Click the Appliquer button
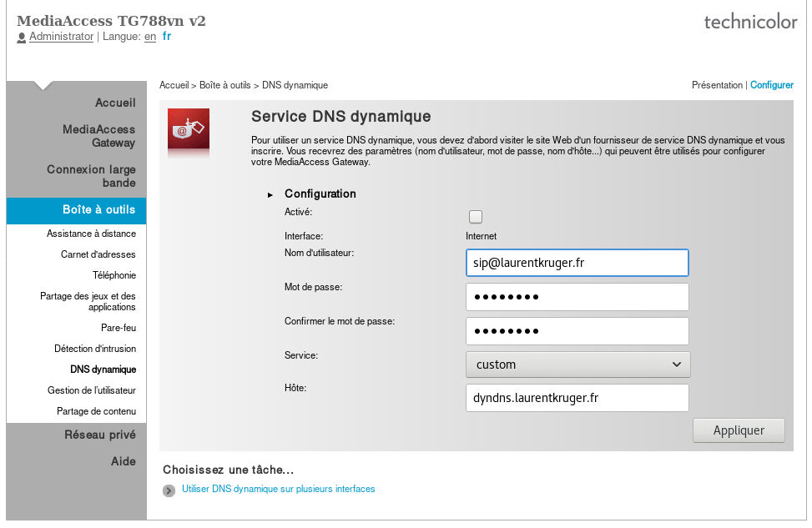Image resolution: width=812 pixels, height=528 pixels. (739, 430)
